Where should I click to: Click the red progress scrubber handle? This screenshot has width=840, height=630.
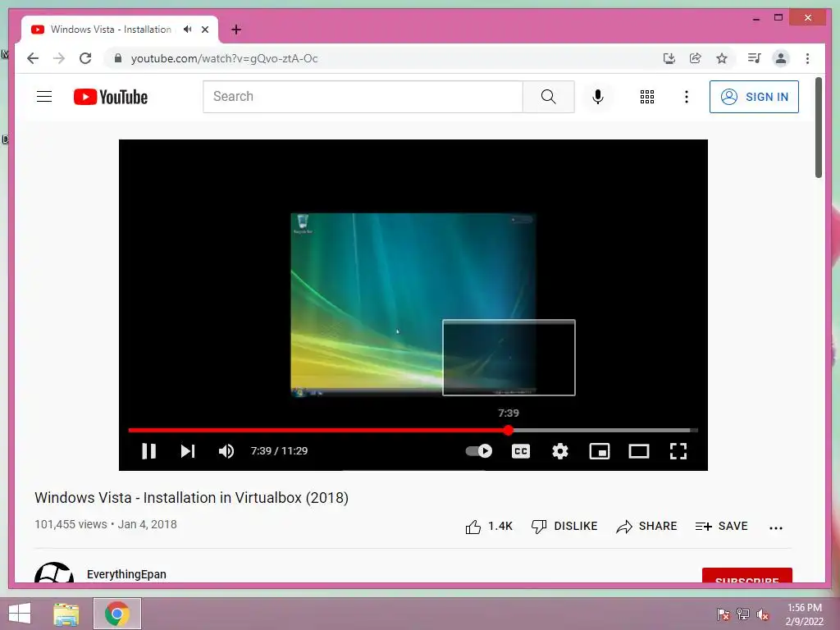click(x=508, y=430)
